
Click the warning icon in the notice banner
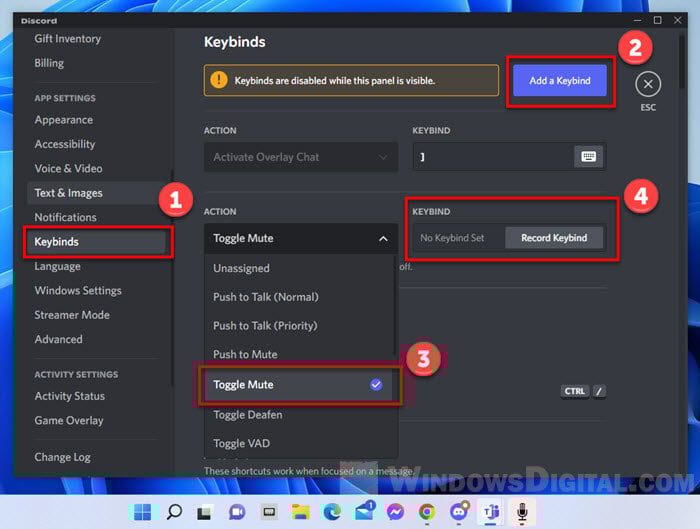219,80
